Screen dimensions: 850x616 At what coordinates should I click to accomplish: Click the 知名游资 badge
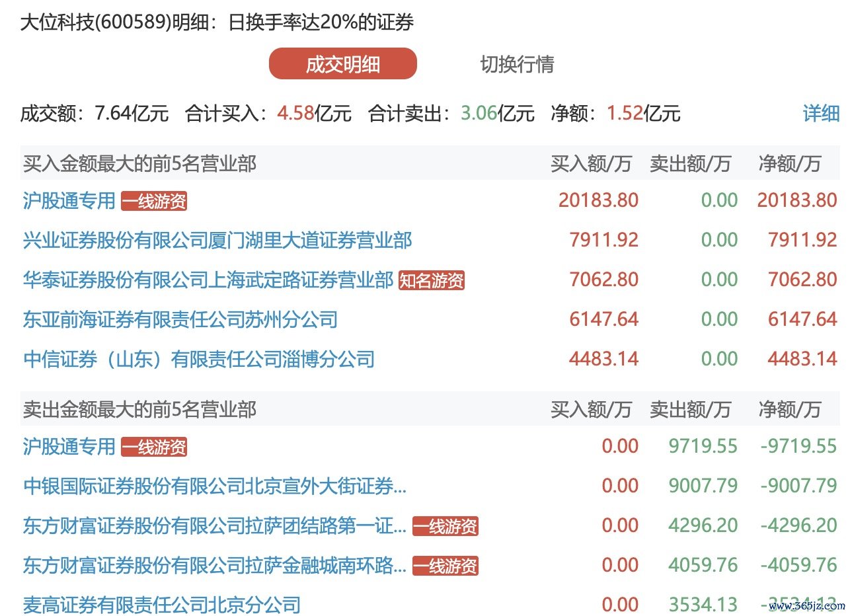point(432,281)
